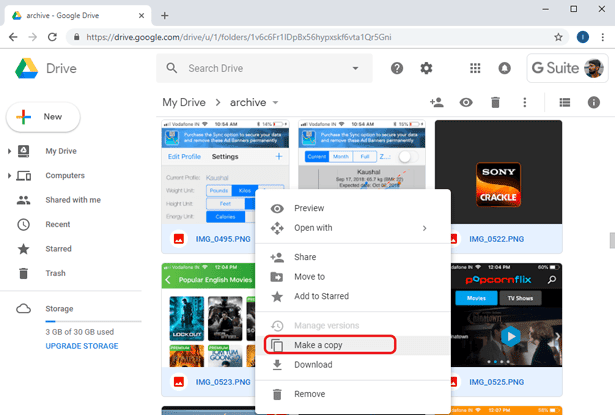Select the IMG_0495.PNG file name
Image resolution: width=615 pixels, height=415 pixels.
pyautogui.click(x=223, y=239)
